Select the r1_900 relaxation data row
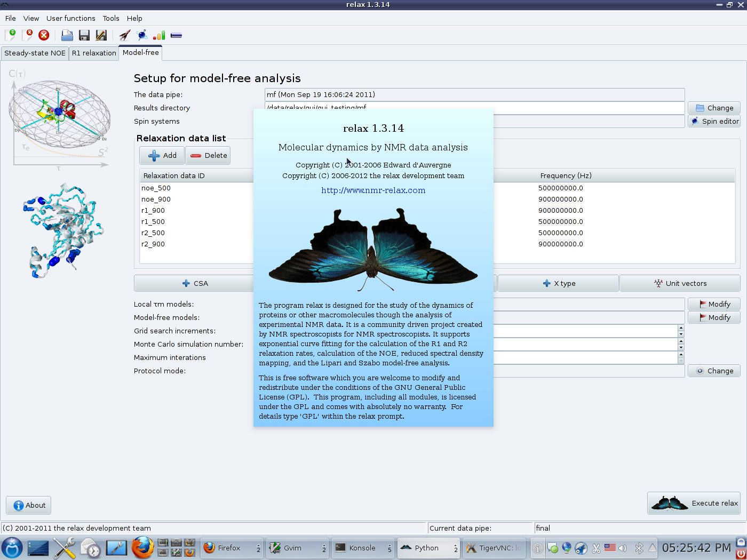Viewport: 747px width, 560px height. [153, 211]
